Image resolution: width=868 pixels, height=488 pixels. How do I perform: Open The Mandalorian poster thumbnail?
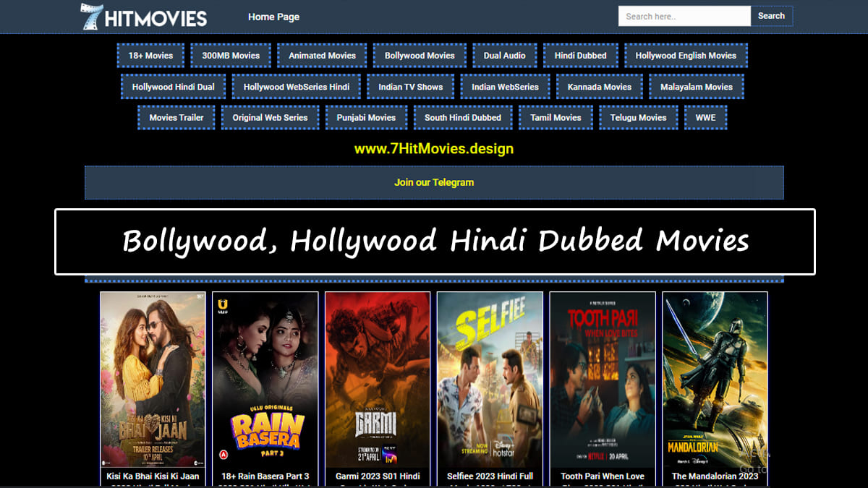coord(715,380)
